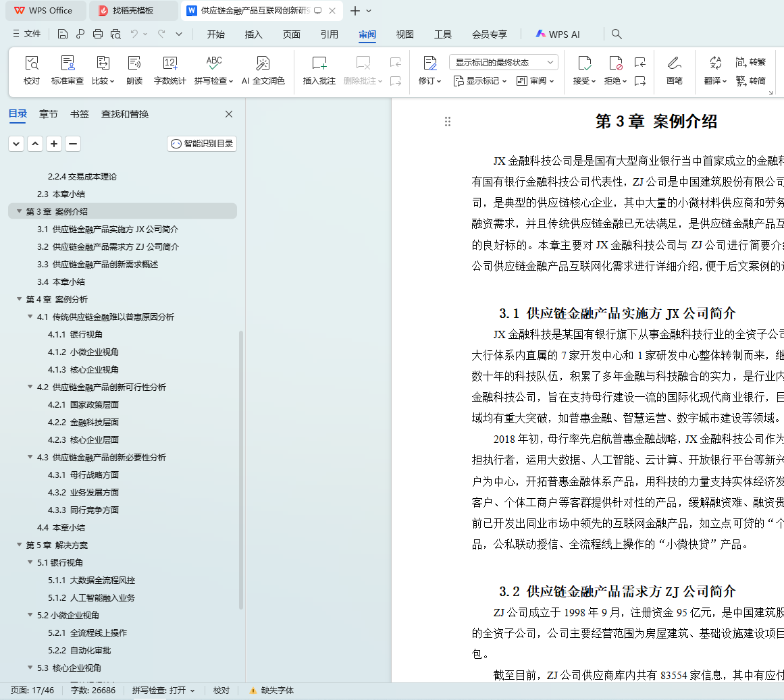This screenshot has height=700, width=784.
Task: Open the 文件 file menu
Action: click(27, 34)
